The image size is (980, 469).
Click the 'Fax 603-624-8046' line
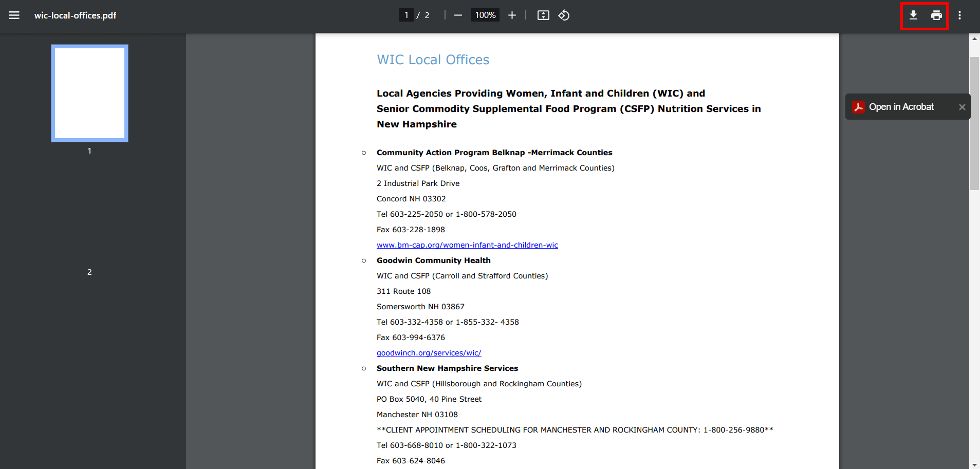(411, 461)
